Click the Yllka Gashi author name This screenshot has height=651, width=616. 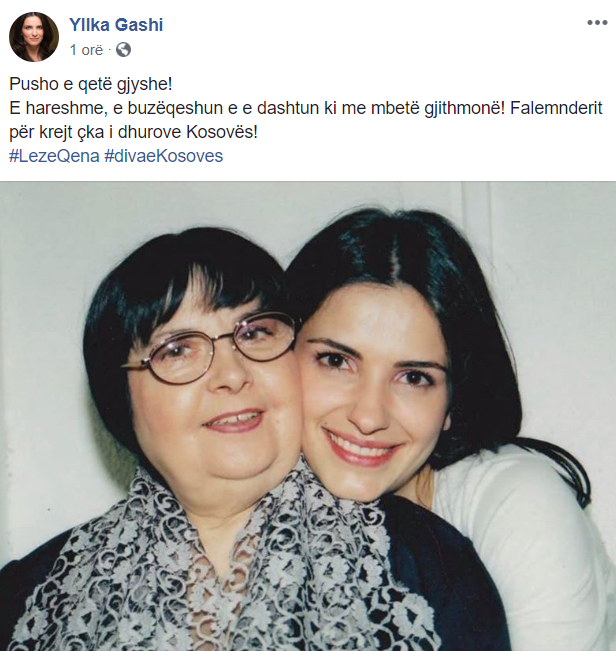click(x=116, y=25)
